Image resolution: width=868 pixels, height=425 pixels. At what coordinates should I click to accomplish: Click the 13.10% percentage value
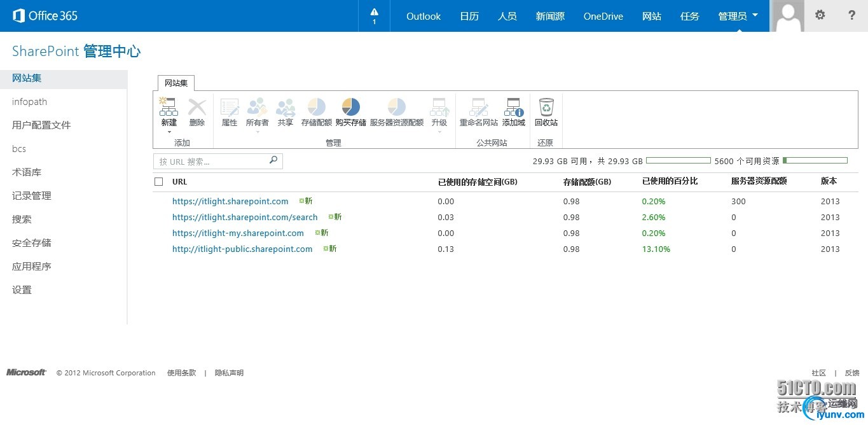656,249
